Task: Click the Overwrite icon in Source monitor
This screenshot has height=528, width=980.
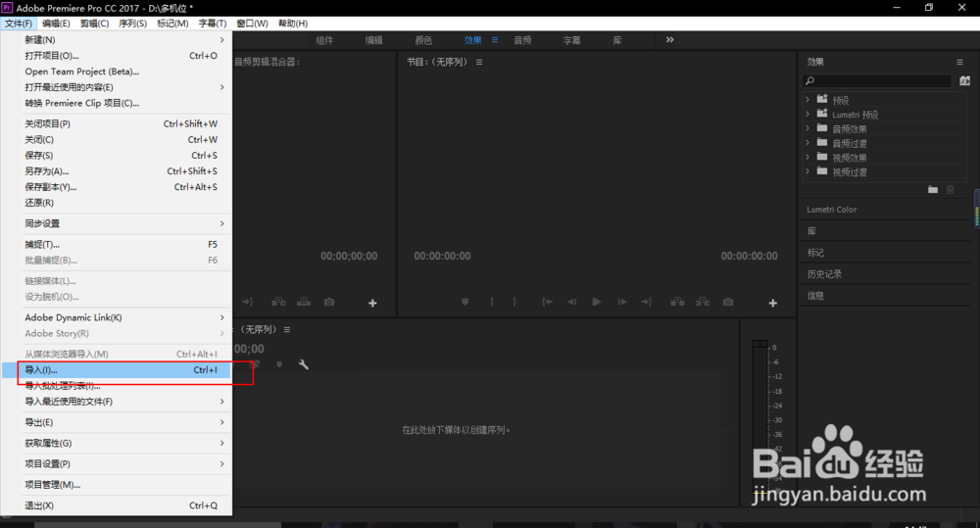Action: (x=304, y=302)
